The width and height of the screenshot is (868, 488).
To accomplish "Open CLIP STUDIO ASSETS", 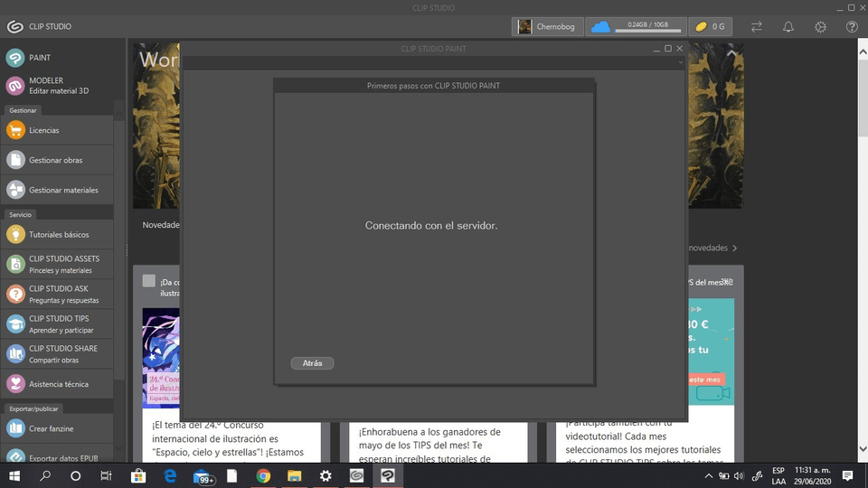I will pyautogui.click(x=63, y=264).
